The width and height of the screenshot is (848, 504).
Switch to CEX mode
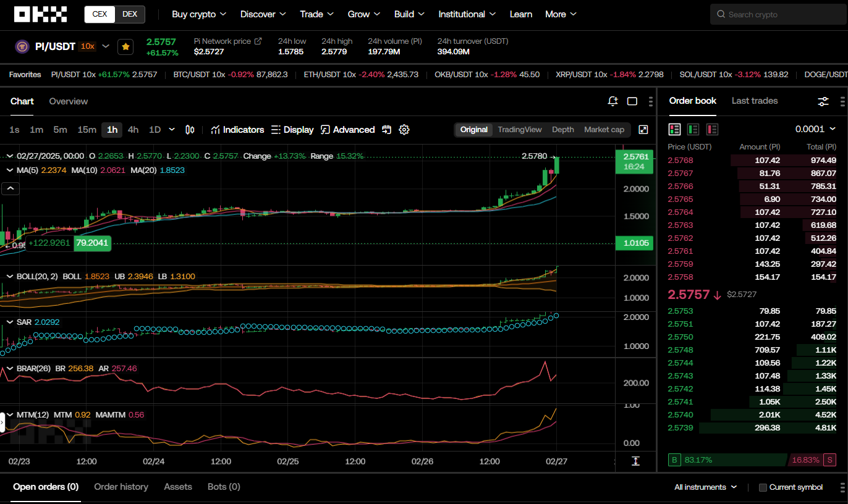click(100, 14)
